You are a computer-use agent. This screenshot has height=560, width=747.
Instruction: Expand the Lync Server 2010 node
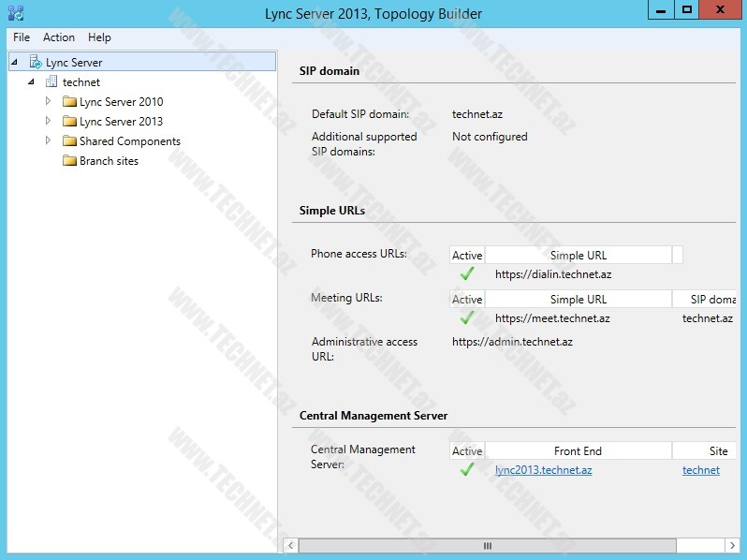coord(48,101)
